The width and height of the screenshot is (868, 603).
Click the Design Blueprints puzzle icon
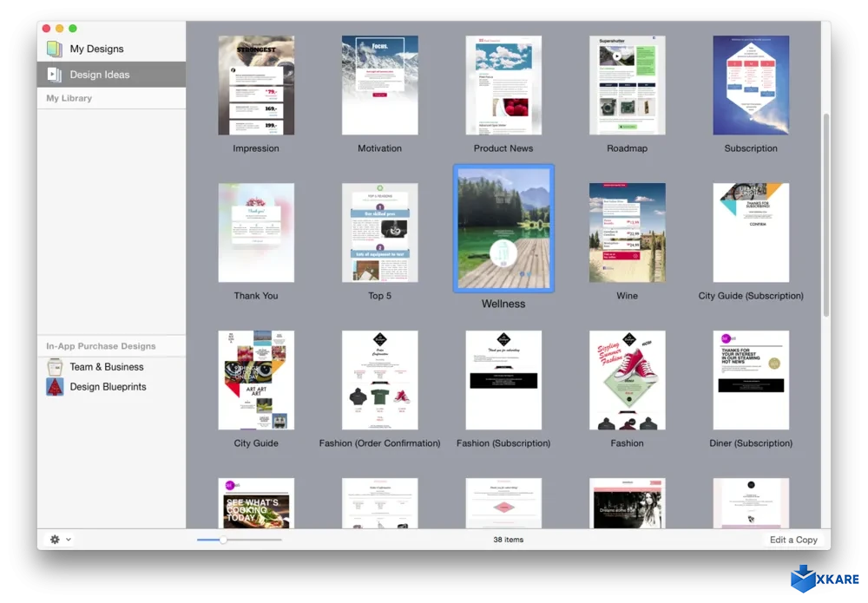(x=54, y=386)
